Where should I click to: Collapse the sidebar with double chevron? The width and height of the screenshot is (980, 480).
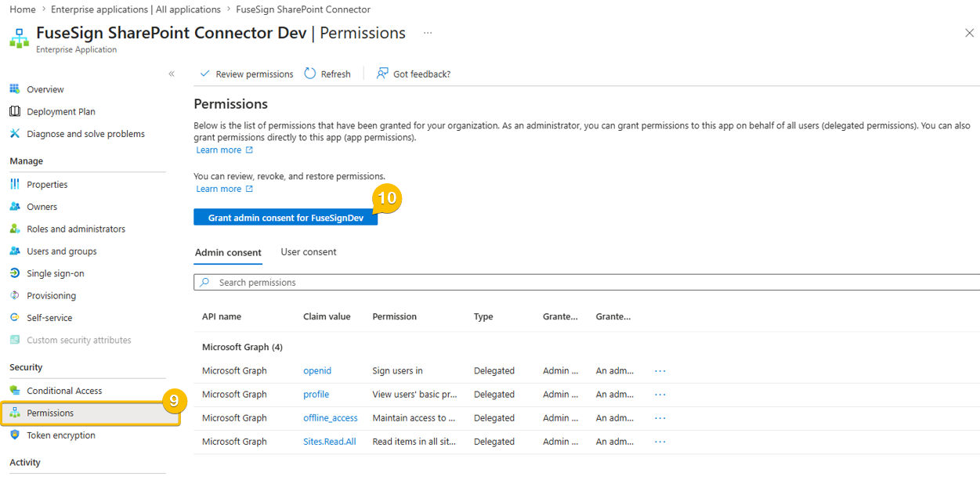pyautogui.click(x=172, y=74)
